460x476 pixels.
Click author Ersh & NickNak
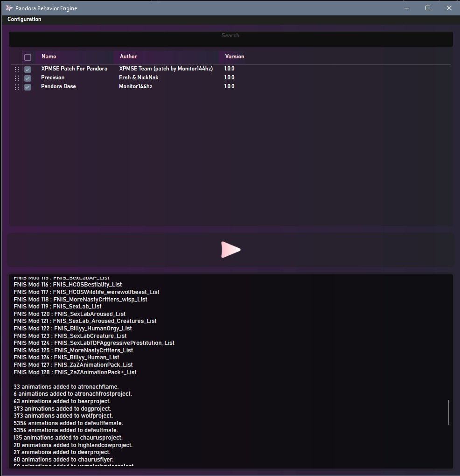[139, 77]
